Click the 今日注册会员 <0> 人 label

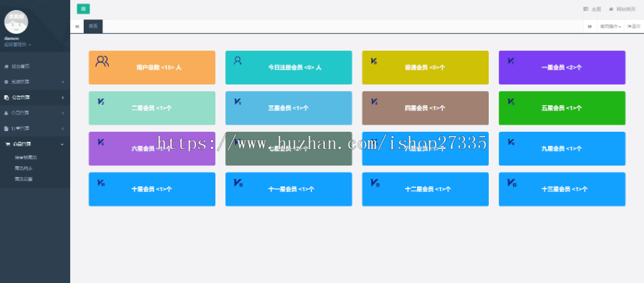[295, 67]
